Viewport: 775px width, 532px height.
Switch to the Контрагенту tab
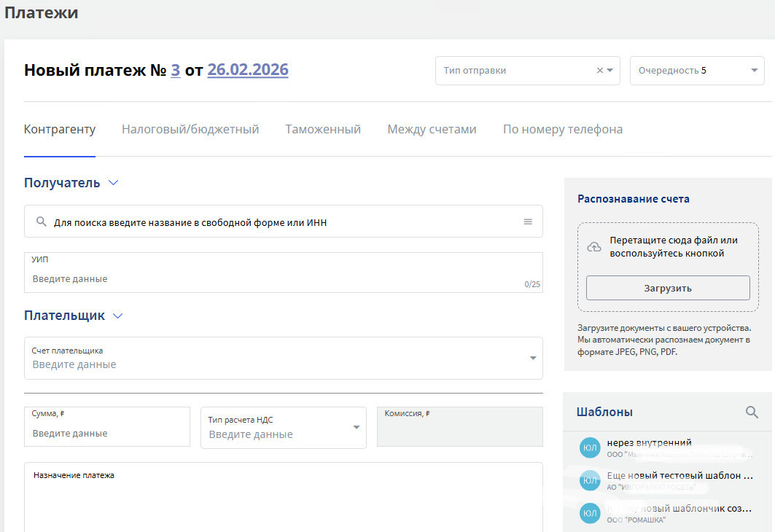click(x=60, y=130)
